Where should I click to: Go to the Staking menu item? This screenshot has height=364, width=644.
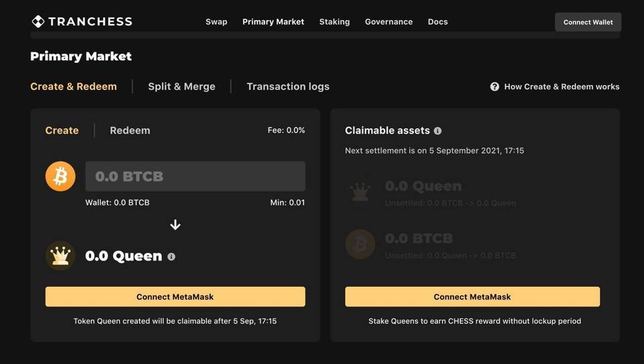click(334, 21)
